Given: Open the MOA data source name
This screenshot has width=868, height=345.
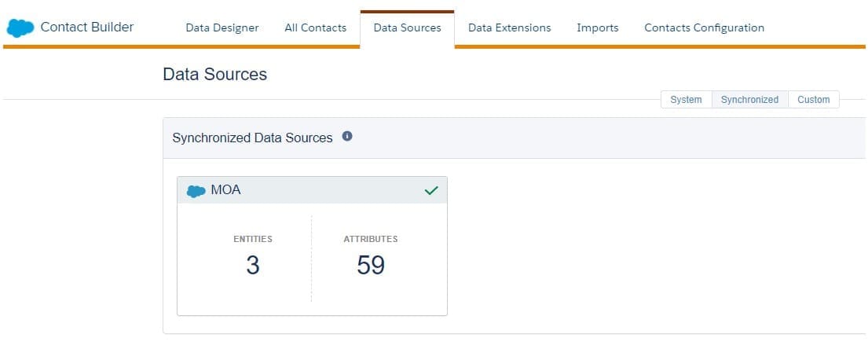Looking at the screenshot, I should [x=225, y=190].
